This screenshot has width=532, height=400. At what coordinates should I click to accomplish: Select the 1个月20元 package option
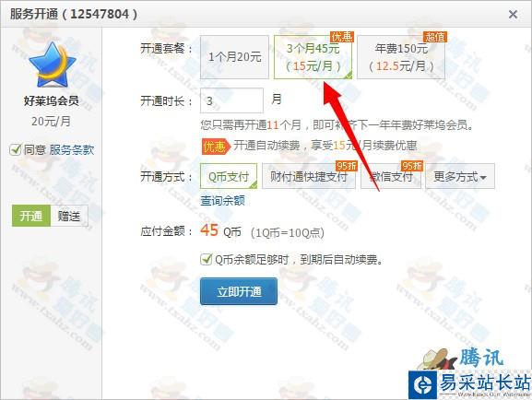234,57
